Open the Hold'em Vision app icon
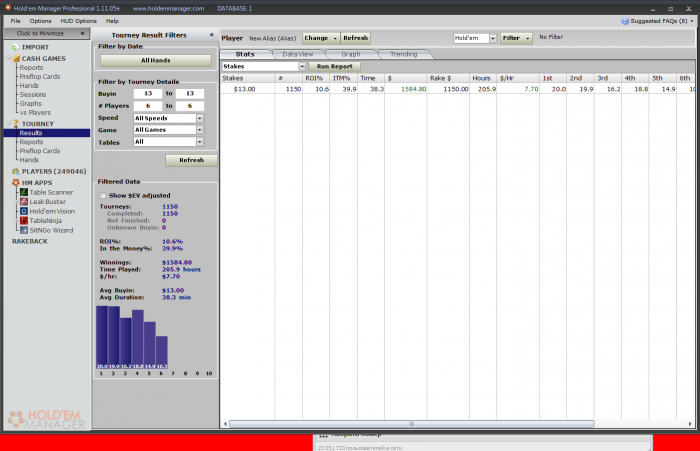This screenshot has width=700, height=451. (x=24, y=211)
